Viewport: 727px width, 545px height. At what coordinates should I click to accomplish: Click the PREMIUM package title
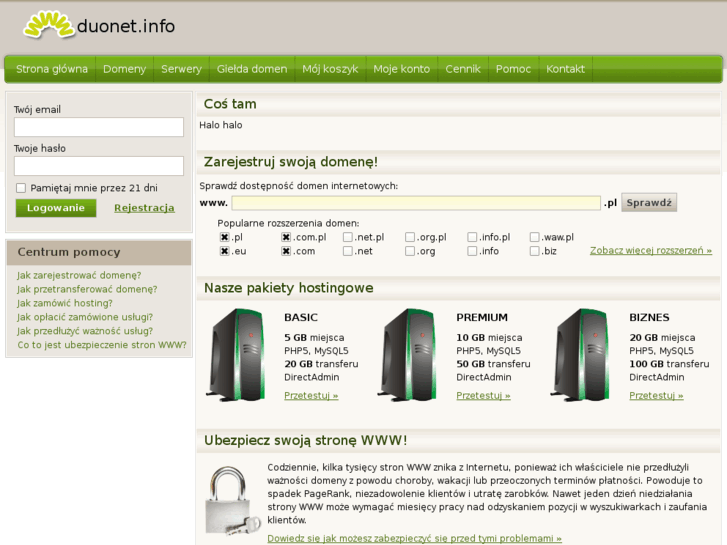tap(482, 317)
